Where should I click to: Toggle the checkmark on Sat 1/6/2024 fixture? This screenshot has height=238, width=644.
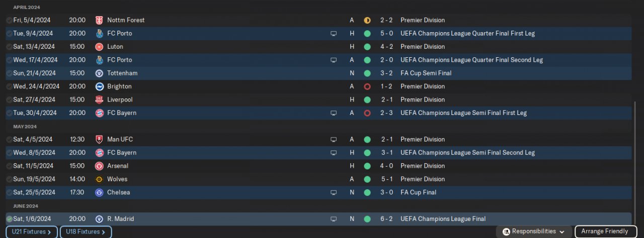tap(9, 219)
